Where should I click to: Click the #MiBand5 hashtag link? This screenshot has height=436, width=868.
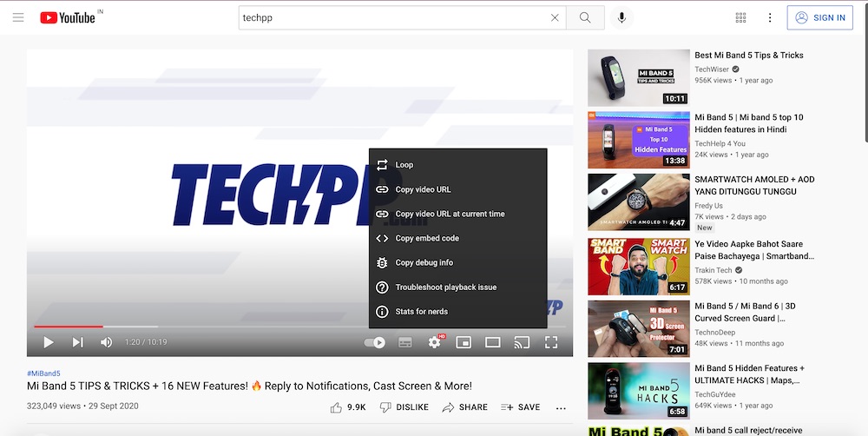coord(43,373)
